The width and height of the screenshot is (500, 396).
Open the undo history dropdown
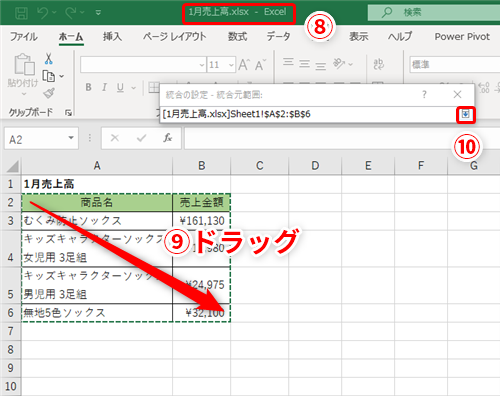coord(54,13)
